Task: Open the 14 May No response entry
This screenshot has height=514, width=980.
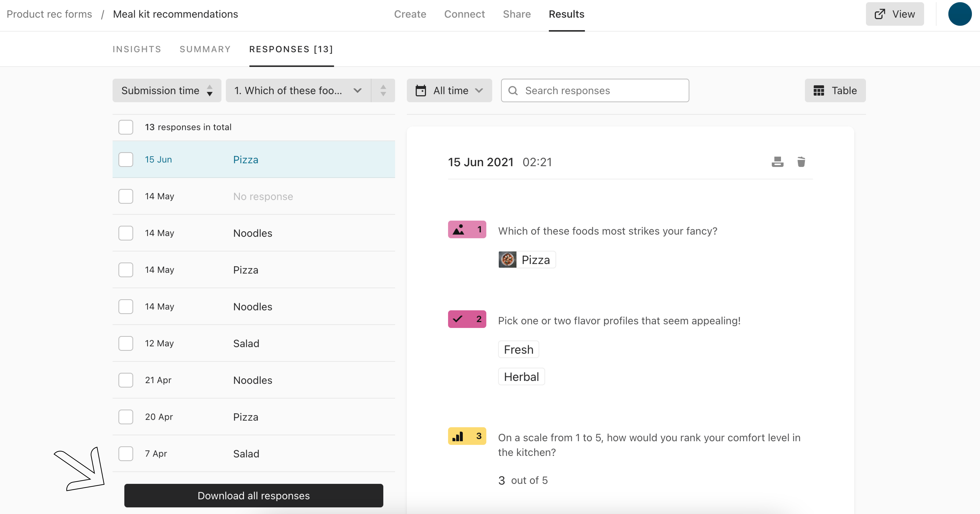Action: pyautogui.click(x=254, y=197)
